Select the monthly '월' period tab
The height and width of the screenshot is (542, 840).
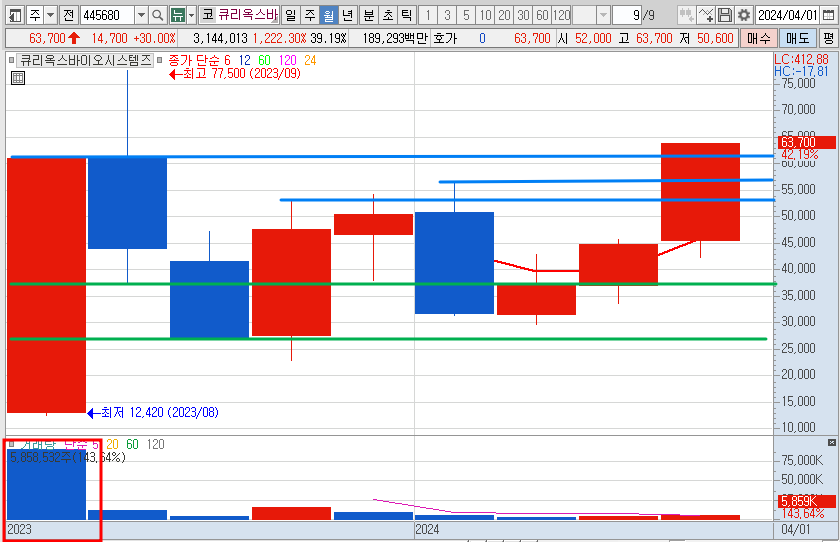(329, 15)
